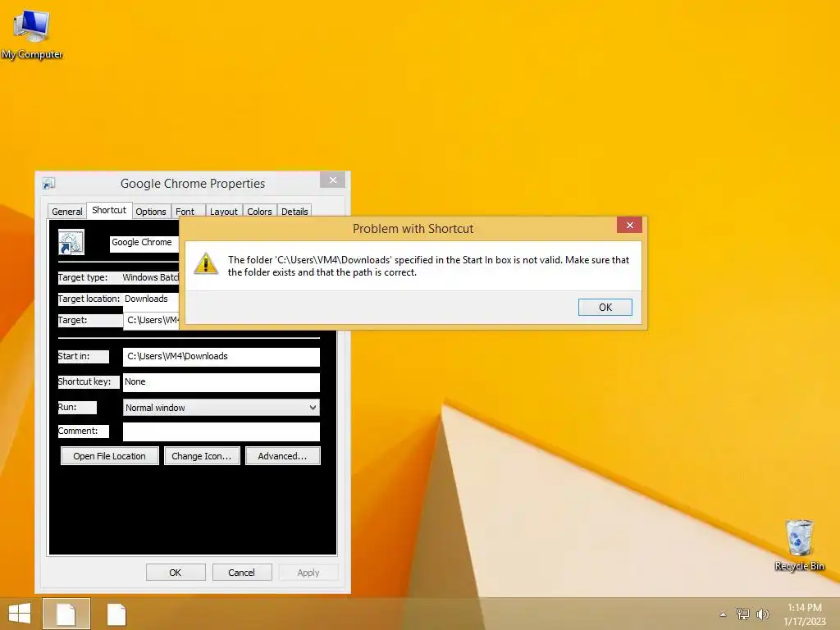Click the Start in field with Downloads path

click(221, 357)
